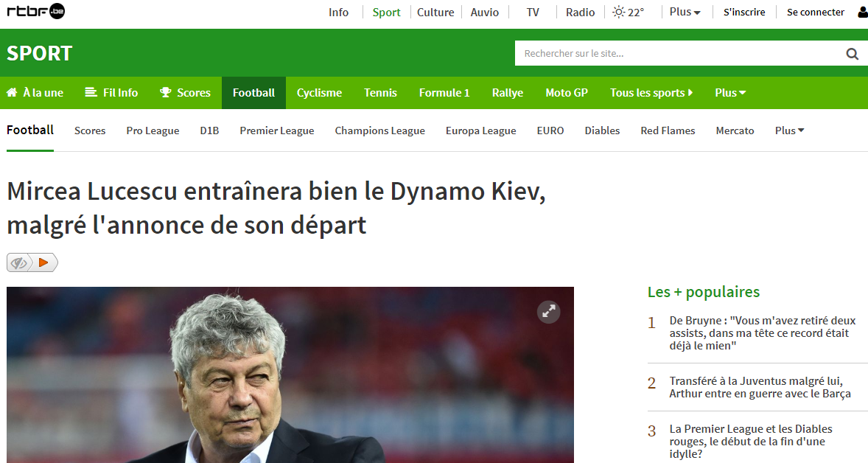This screenshot has height=463, width=868.
Task: Open Europa League page
Action: [480, 130]
